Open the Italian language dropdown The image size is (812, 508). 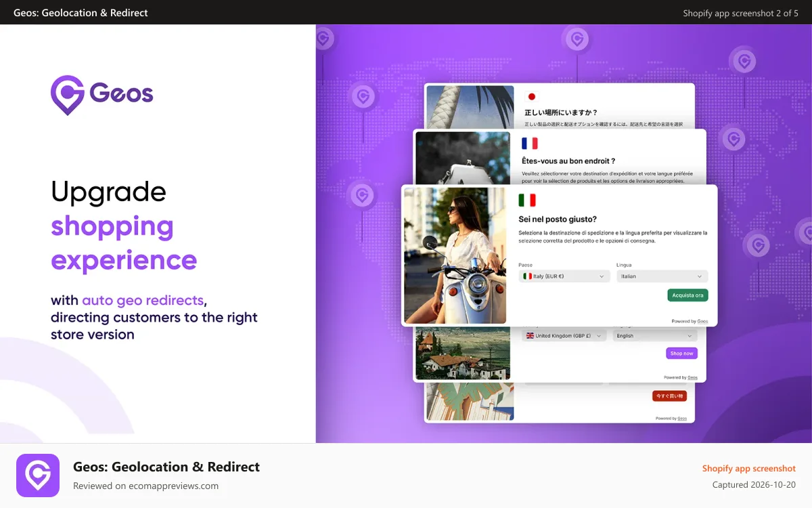(662, 276)
